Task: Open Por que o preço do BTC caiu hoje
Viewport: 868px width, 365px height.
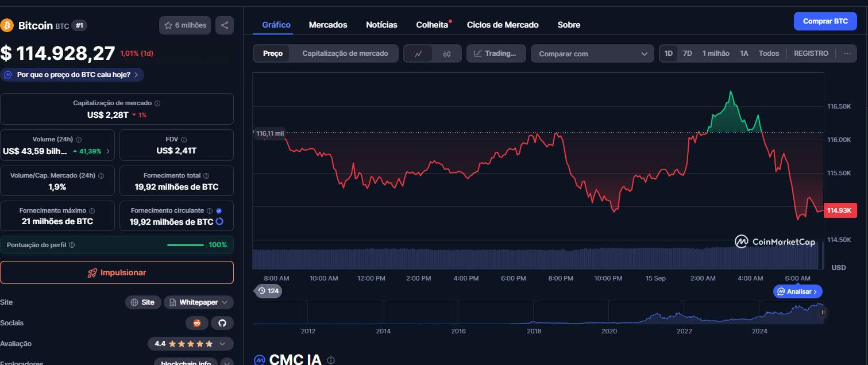Action: point(72,75)
